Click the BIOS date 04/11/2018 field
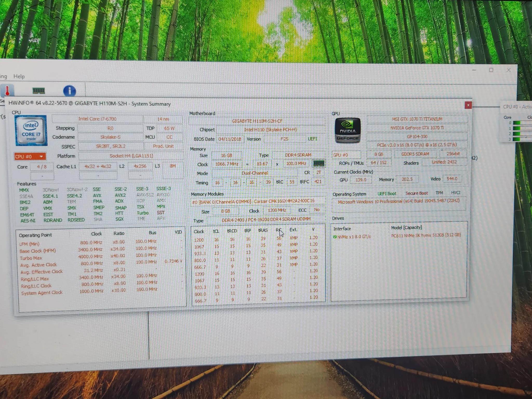The width and height of the screenshot is (532, 399). [x=230, y=139]
